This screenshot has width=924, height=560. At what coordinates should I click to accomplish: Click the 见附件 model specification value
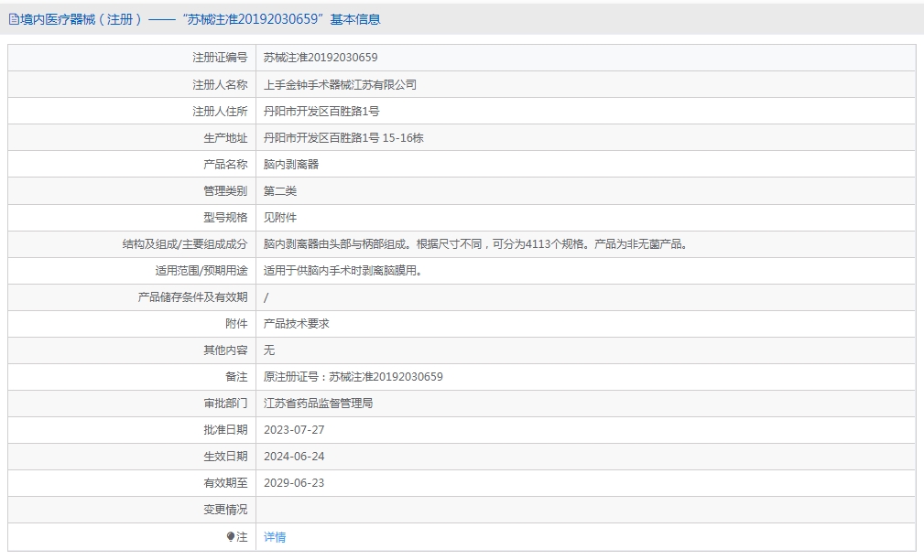(280, 218)
